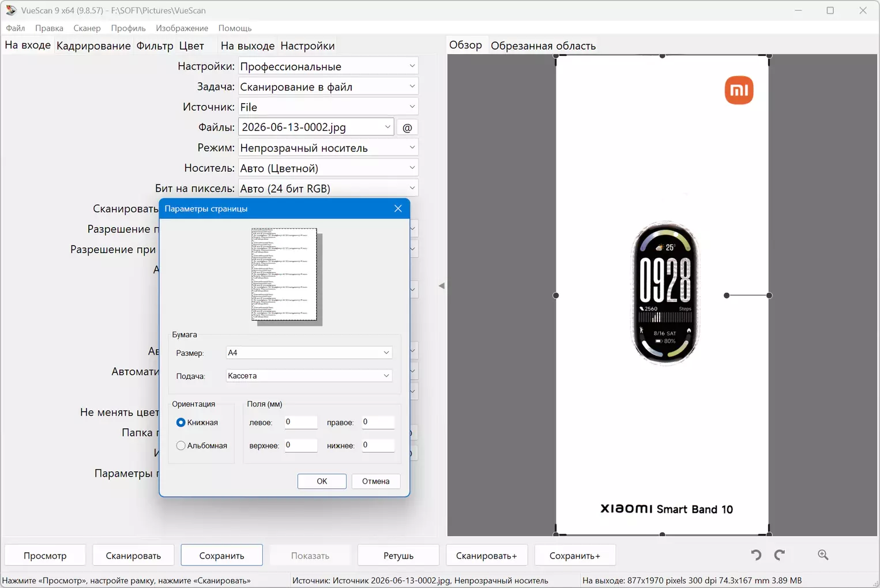Switch to the Кадрирование tab

coord(93,46)
